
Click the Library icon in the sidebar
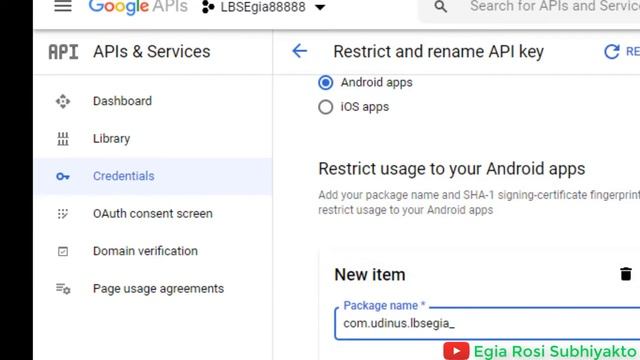click(63, 139)
